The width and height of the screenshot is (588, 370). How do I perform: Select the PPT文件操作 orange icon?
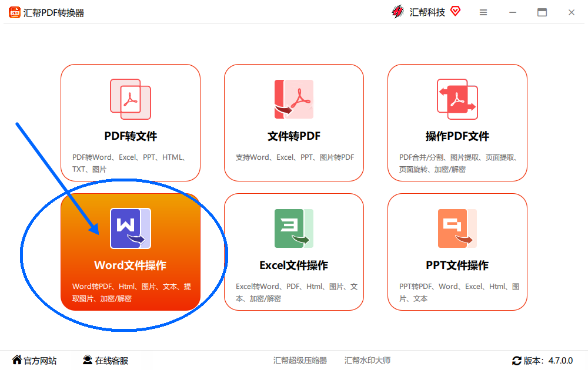pyautogui.click(x=457, y=228)
